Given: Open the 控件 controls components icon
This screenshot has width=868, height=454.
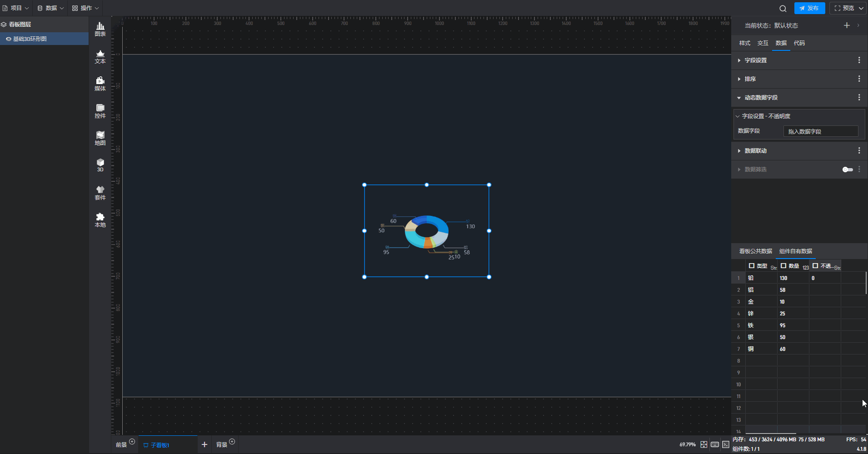Looking at the screenshot, I should click(100, 111).
